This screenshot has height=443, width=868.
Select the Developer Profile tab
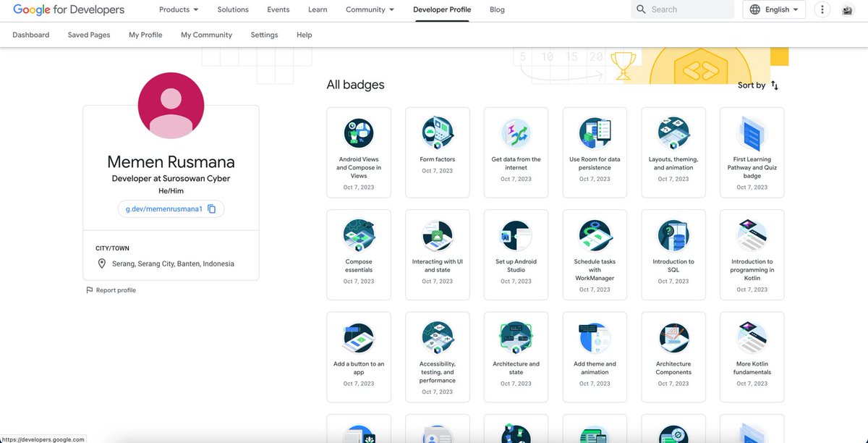[x=442, y=9]
